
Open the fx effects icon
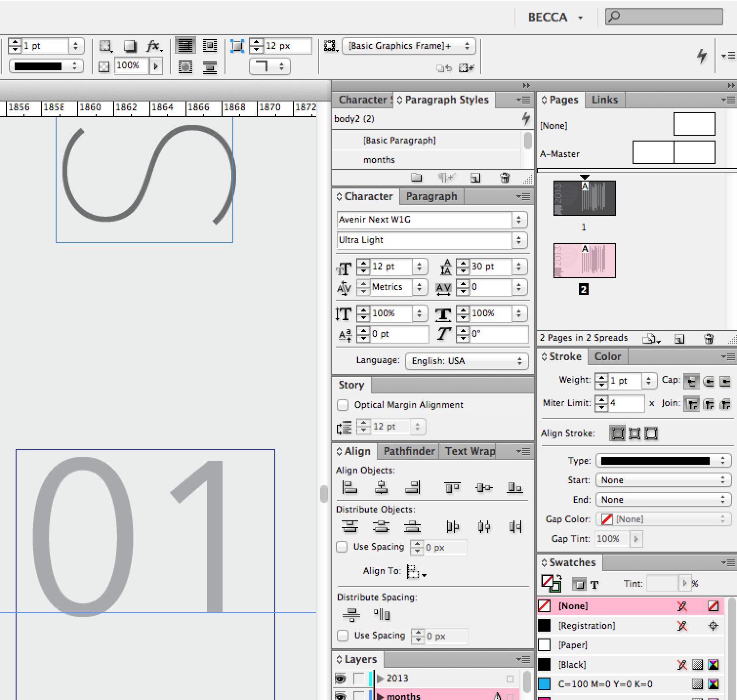[153, 46]
